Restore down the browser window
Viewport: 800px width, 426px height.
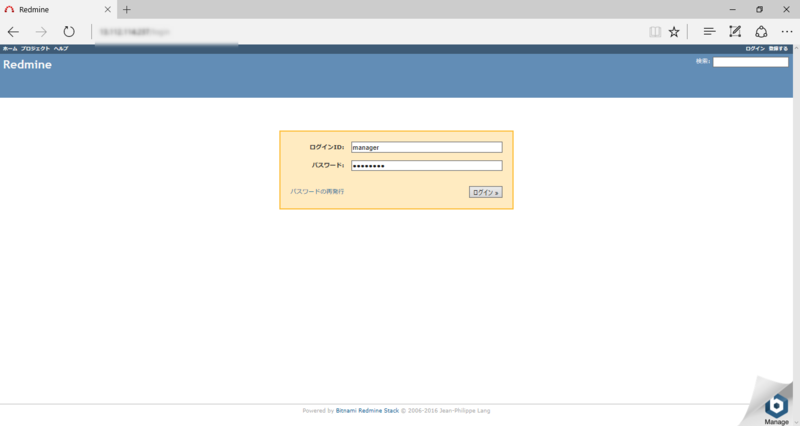(x=759, y=9)
